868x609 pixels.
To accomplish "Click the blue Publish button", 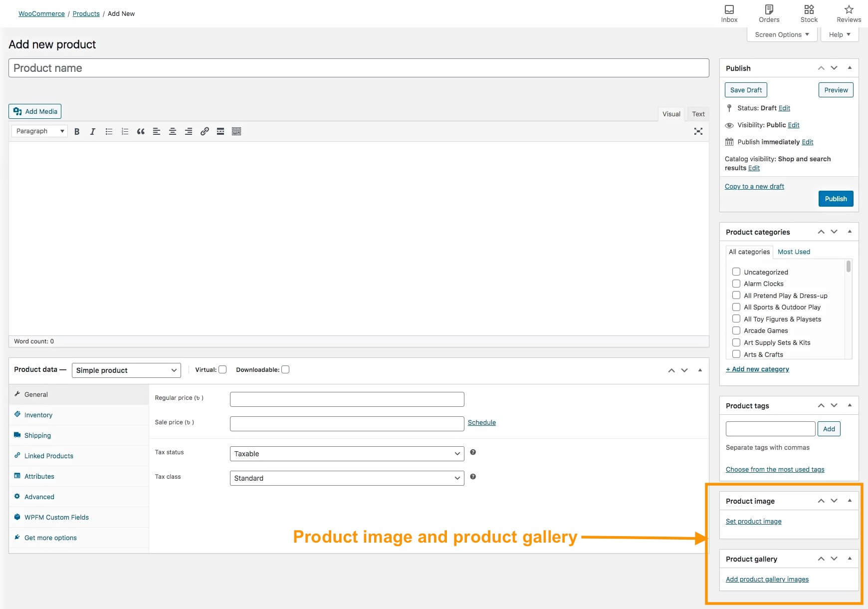I will pos(836,199).
